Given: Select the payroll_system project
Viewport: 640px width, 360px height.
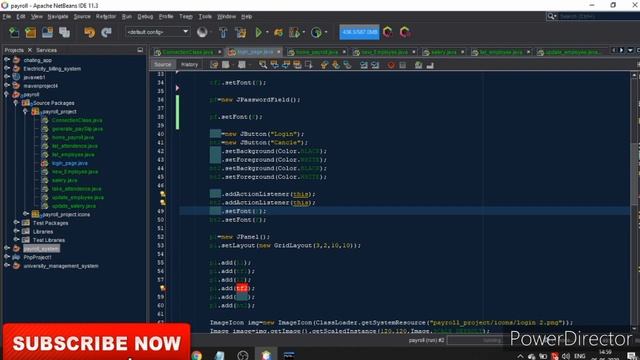Looking at the screenshot, I should 41,249.
